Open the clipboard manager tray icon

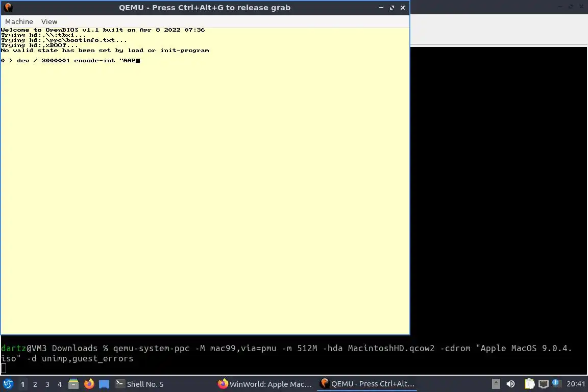[x=529, y=384]
